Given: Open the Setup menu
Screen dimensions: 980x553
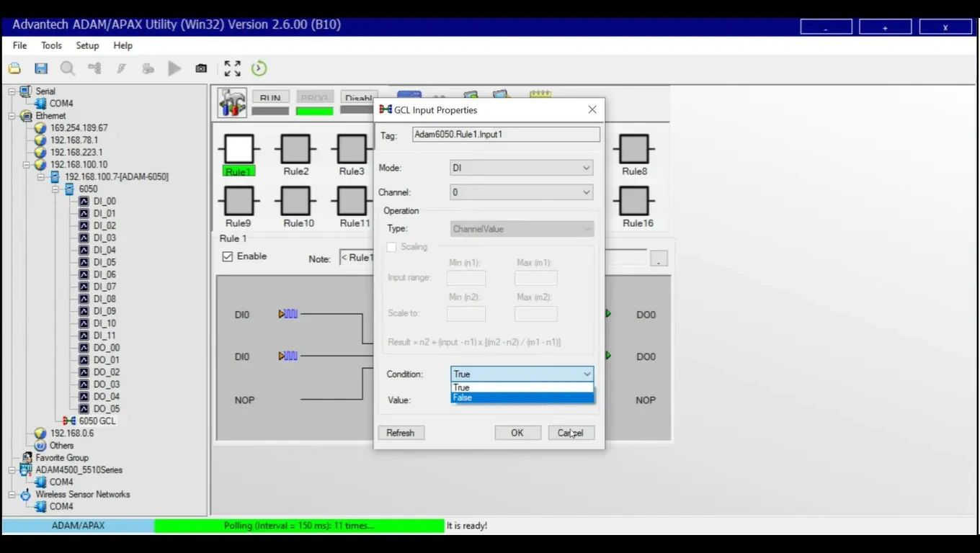Looking at the screenshot, I should (87, 45).
